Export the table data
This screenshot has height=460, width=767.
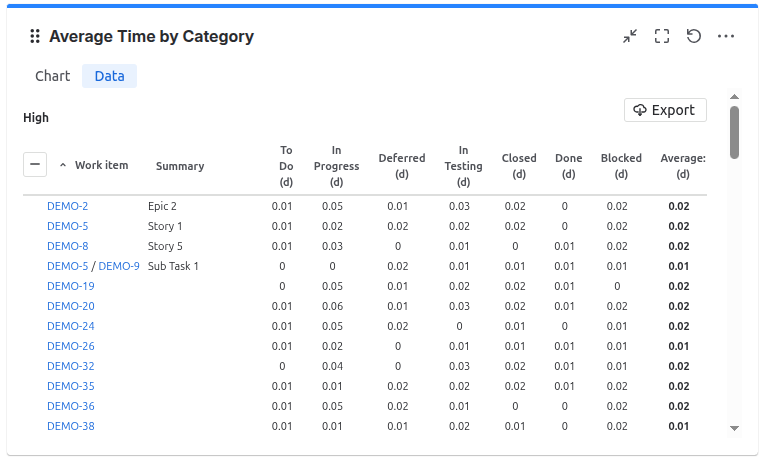(665, 110)
